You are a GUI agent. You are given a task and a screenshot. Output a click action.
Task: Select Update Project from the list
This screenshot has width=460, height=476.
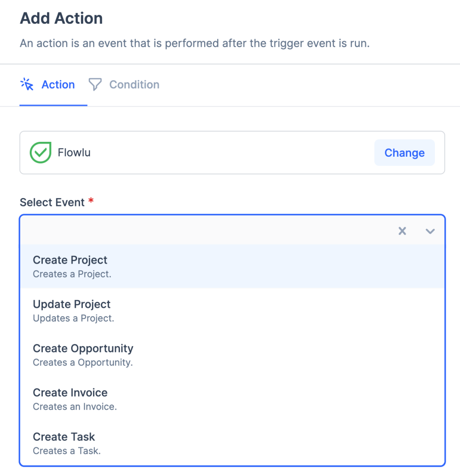tap(72, 304)
